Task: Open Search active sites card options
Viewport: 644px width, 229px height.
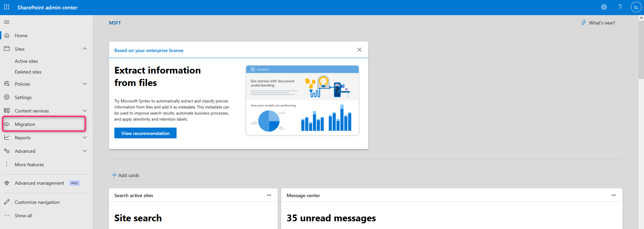Action: point(269,195)
